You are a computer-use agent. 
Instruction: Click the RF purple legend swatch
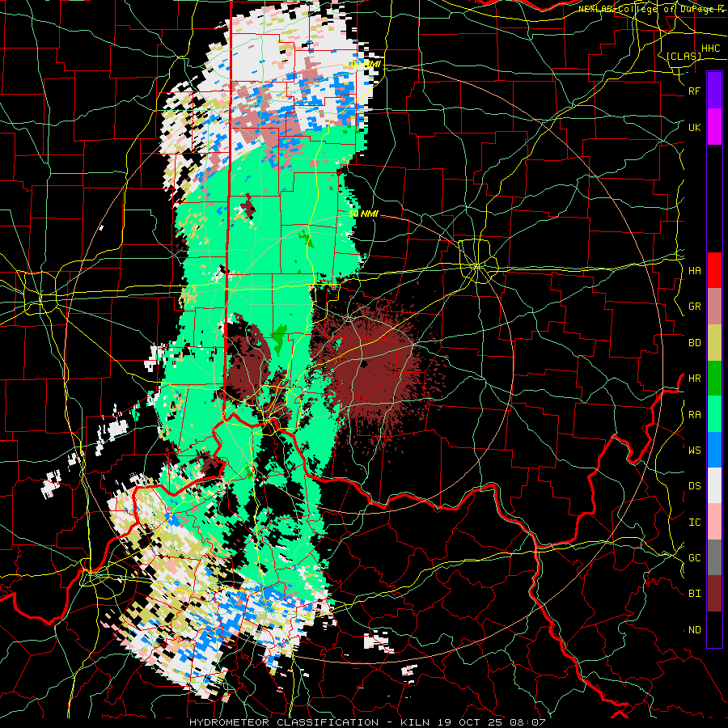pos(714,91)
